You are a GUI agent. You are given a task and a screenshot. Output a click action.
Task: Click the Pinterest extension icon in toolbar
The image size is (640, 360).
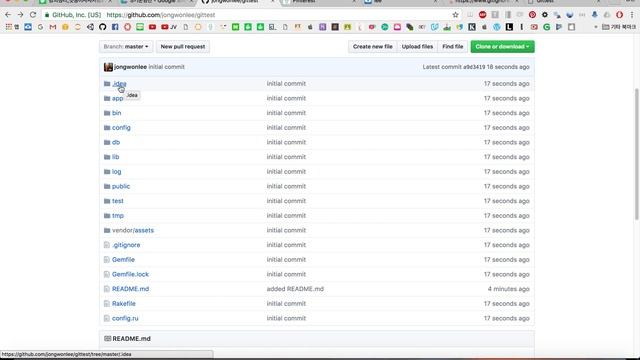(x=532, y=15)
